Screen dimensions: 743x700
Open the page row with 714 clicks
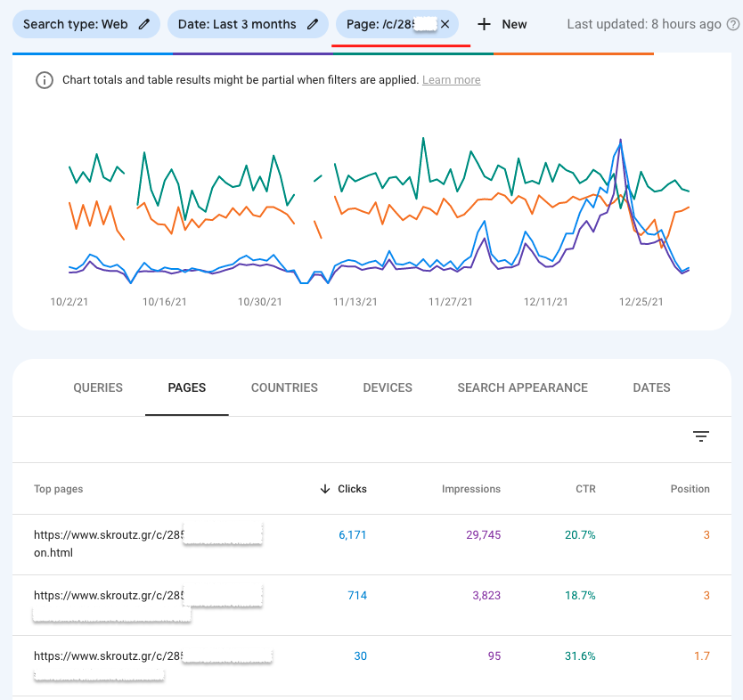(372, 606)
